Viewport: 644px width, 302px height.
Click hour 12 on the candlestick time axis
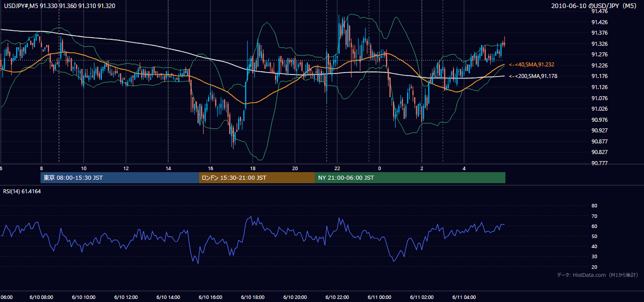point(126,168)
